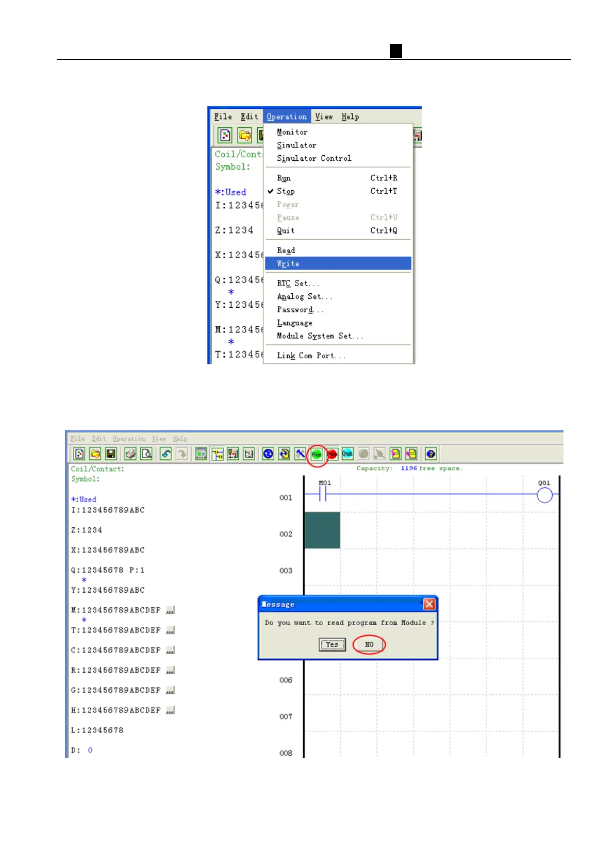Open File menu beside the highlighted Operation menu
The width and height of the screenshot is (614, 868).
(223, 117)
